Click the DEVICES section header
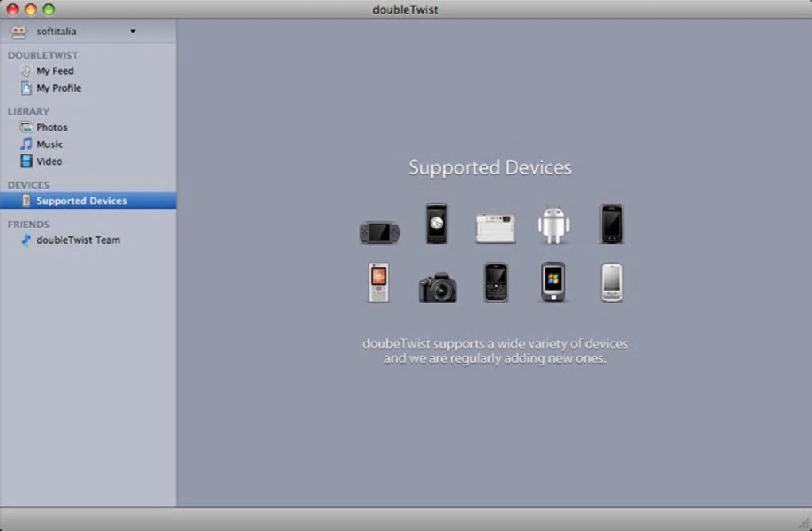Screen dimensions: 812x531 pos(29,185)
